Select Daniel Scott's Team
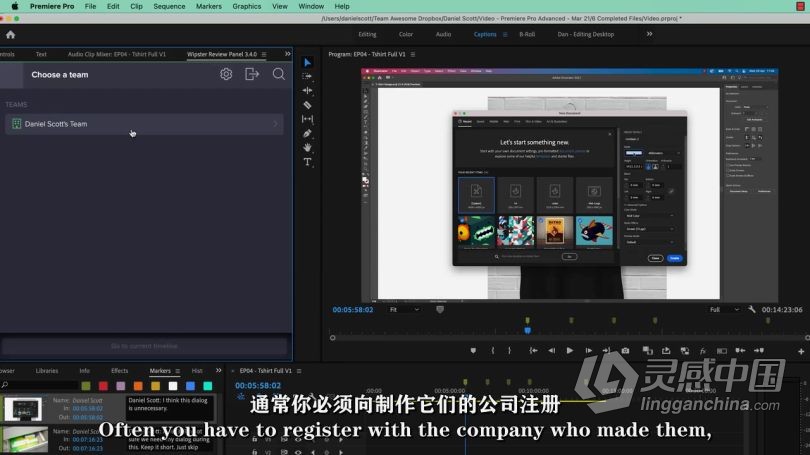The width and height of the screenshot is (810, 455). point(144,124)
